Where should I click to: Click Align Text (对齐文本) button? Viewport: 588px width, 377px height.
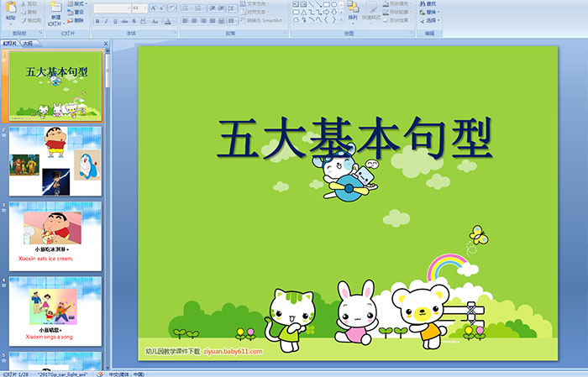point(255,12)
